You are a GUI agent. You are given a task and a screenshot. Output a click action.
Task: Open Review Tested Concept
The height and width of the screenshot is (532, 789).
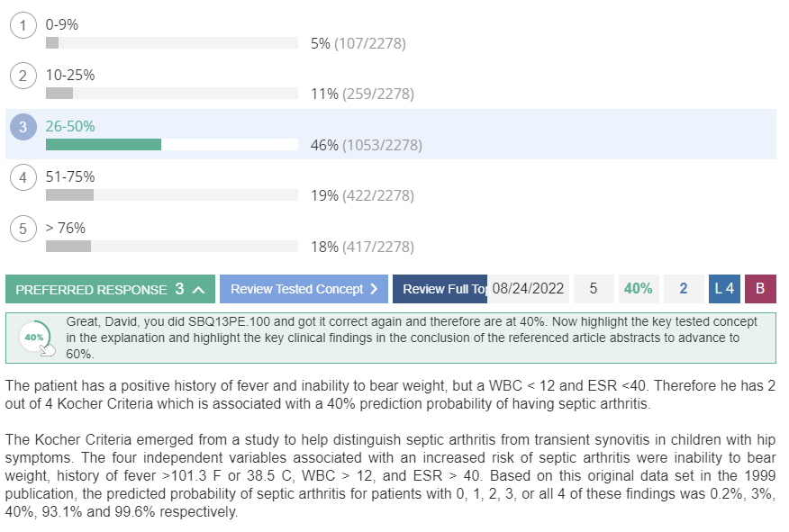pyautogui.click(x=304, y=289)
